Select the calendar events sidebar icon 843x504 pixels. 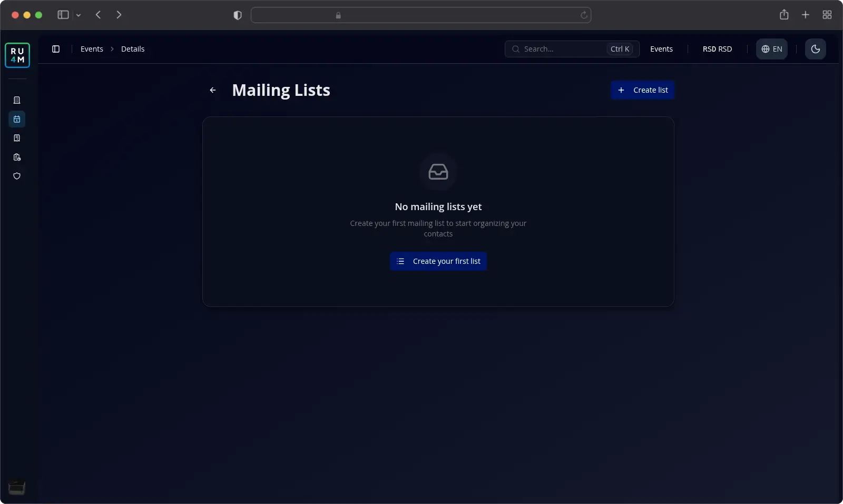[x=17, y=119]
